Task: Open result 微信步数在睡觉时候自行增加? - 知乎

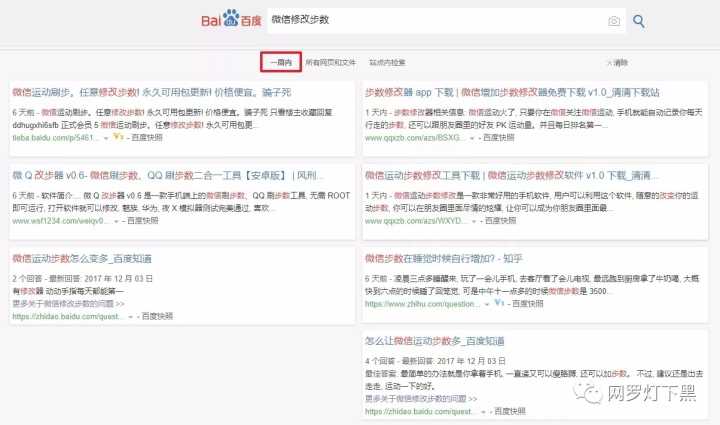Action: 444,258
